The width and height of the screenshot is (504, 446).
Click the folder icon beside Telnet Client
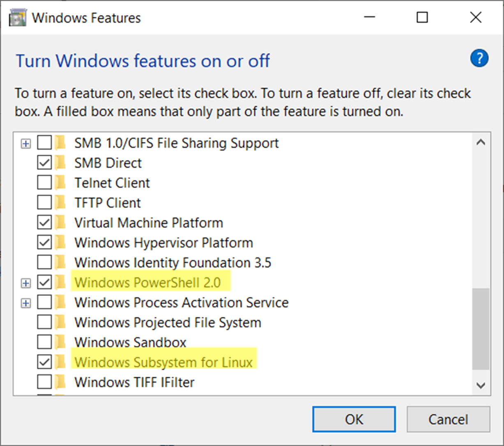point(61,183)
